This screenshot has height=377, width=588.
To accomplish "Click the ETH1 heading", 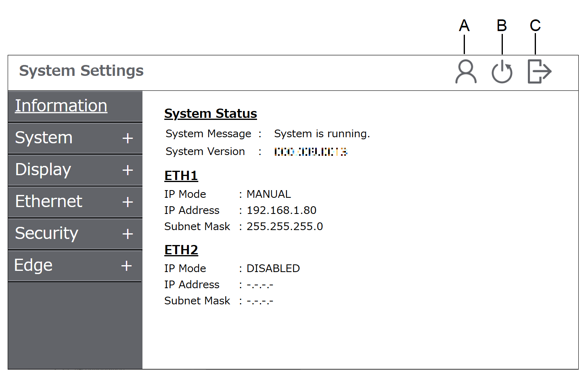I will coord(181,176).
